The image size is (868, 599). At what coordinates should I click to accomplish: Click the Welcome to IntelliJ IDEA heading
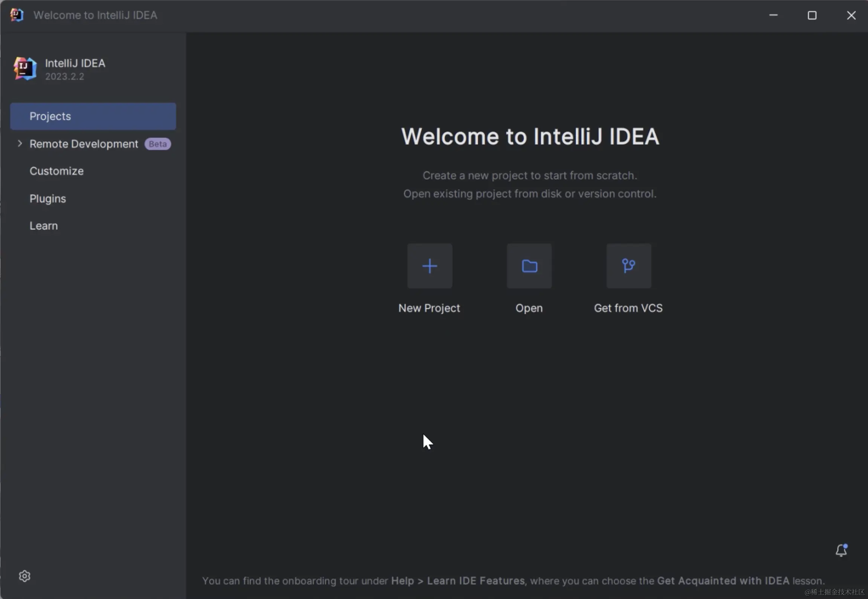(530, 136)
